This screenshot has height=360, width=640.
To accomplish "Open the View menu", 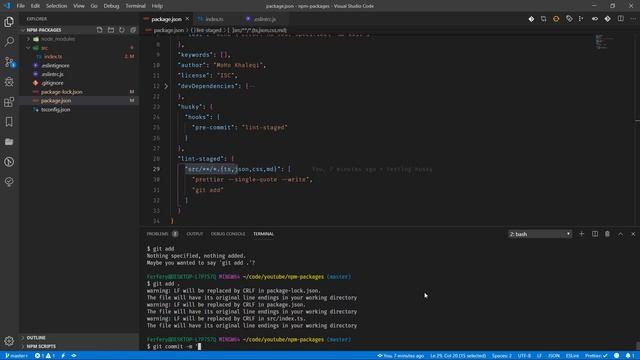I will (x=79, y=6).
